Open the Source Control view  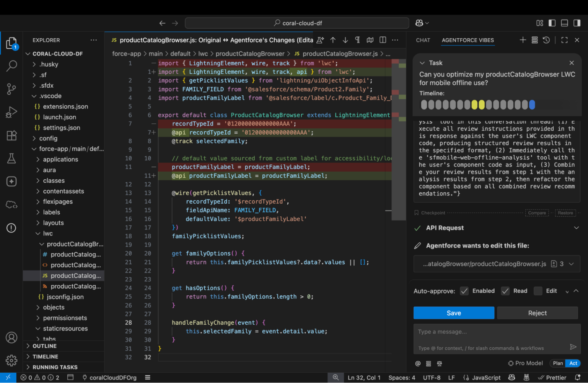pos(11,89)
